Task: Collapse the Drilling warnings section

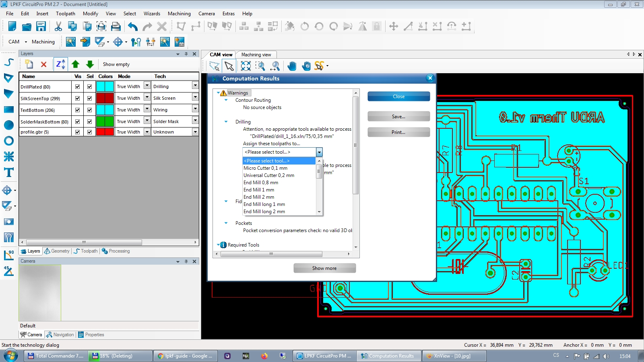Action: 226,121
